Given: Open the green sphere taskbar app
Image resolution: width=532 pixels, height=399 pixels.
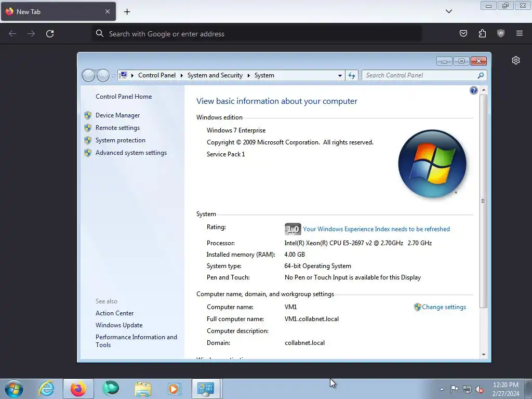Looking at the screenshot, I should pos(111,389).
